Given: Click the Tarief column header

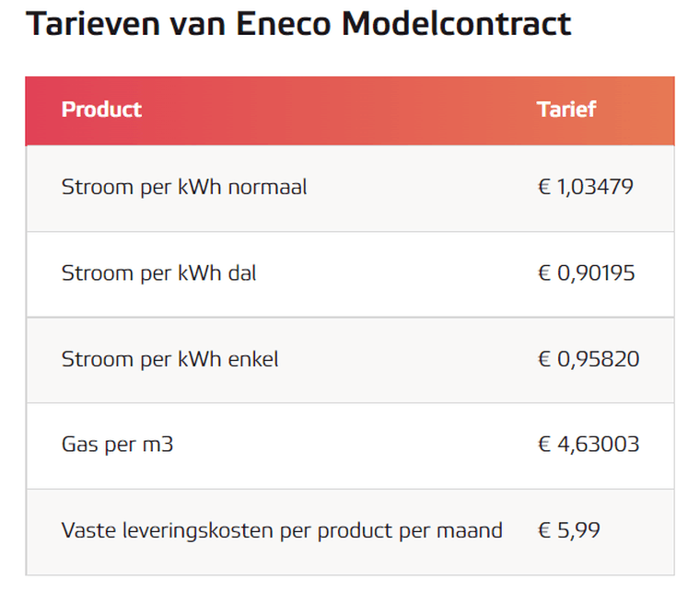Looking at the screenshot, I should pyautogui.click(x=566, y=110).
